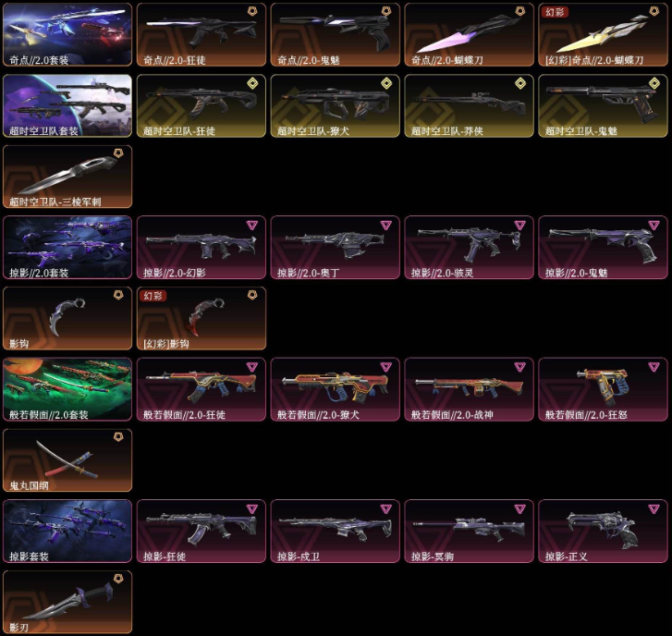The height and width of the screenshot is (636, 672).
Task: Select the 超时空卫队-莽侠 sniper skin
Action: [469, 106]
